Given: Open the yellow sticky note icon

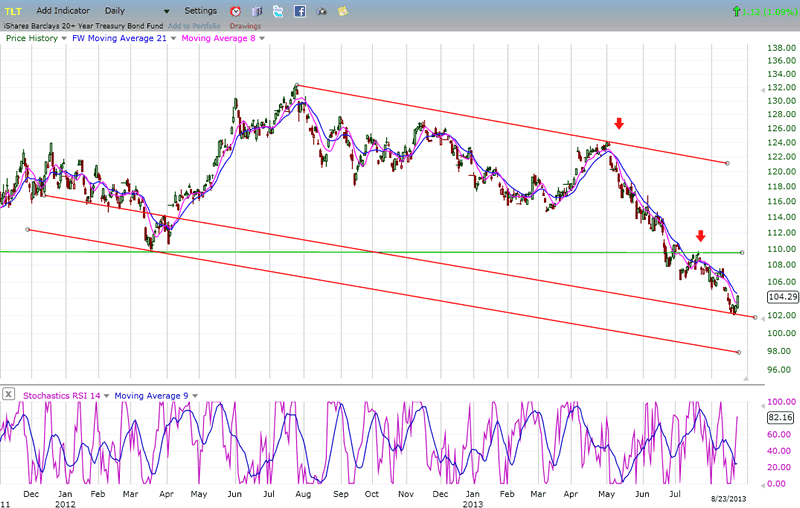Looking at the screenshot, I should [343, 11].
